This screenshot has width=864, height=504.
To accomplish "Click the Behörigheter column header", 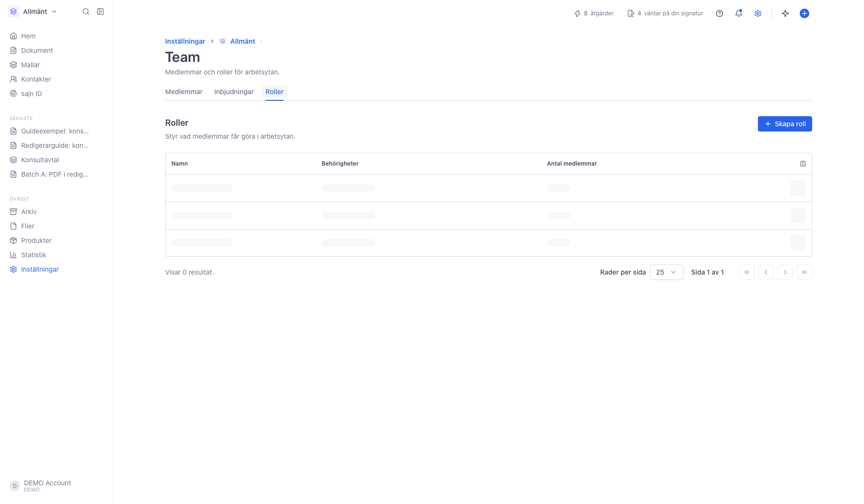I will coord(340,164).
